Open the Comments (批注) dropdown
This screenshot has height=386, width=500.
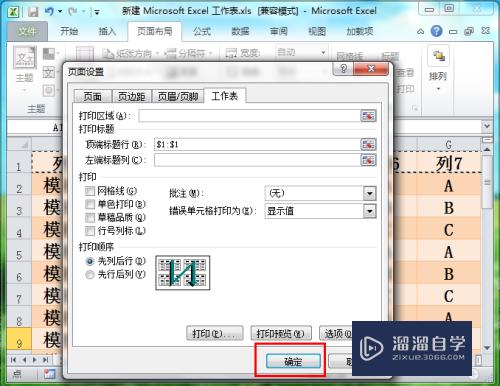click(x=369, y=193)
